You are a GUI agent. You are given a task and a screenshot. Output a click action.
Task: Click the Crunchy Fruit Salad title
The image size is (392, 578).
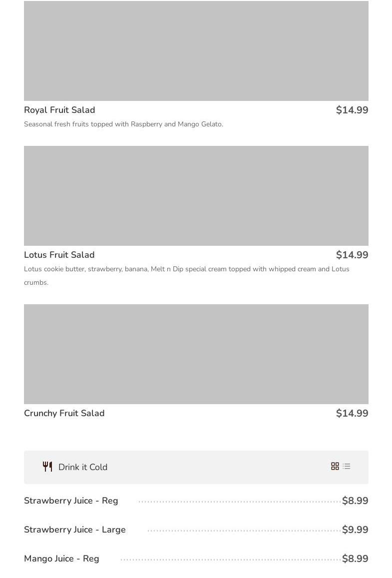click(x=64, y=413)
